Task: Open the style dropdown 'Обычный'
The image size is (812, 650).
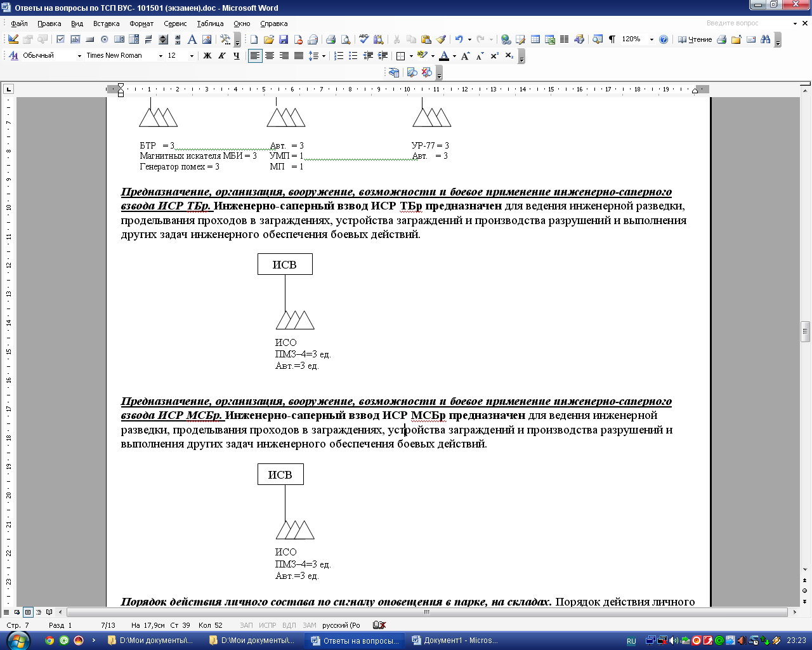Action: [79, 56]
